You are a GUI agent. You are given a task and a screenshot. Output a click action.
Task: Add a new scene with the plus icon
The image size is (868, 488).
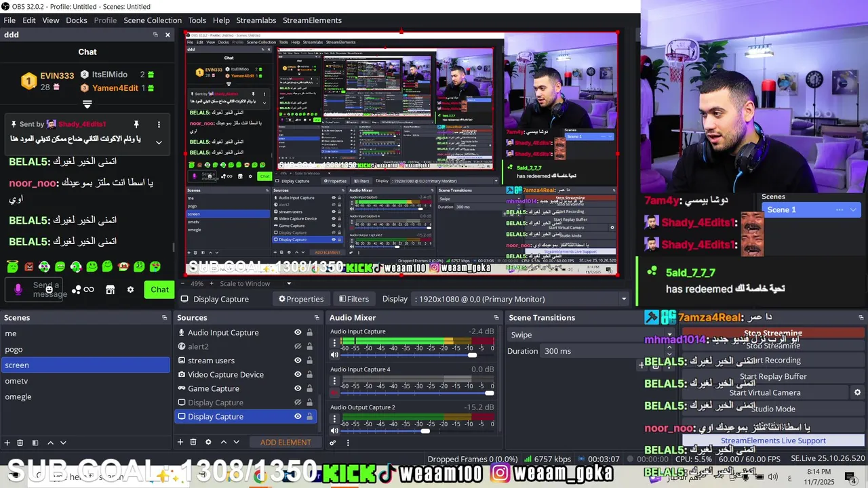pyautogui.click(x=7, y=443)
